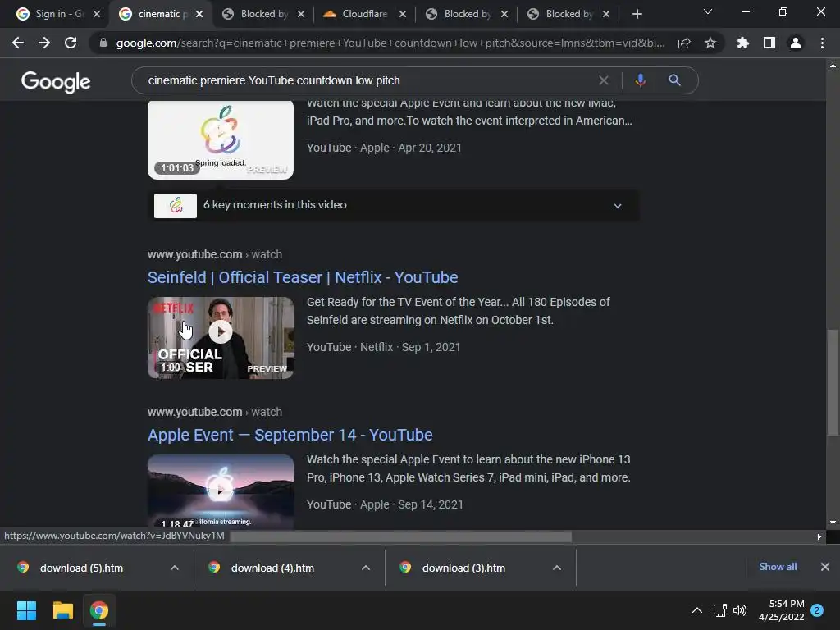840x630 pixels.
Task: Start voice search with microphone icon
Action: coord(640,80)
